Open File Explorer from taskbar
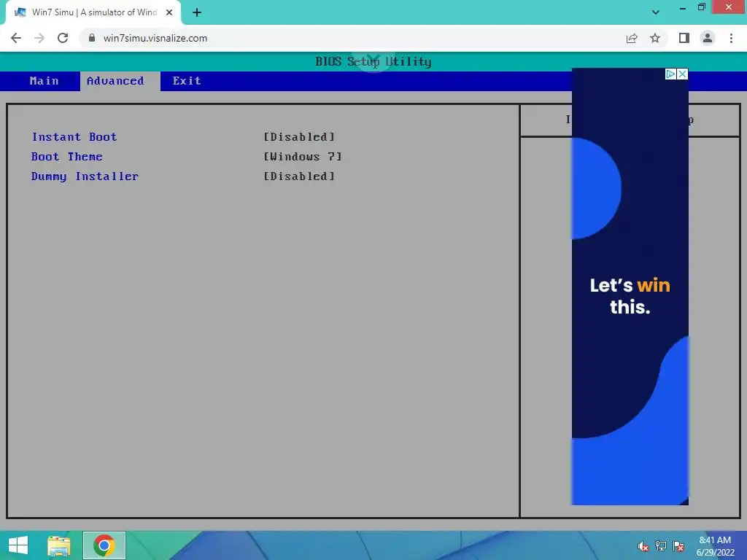 tap(59, 545)
